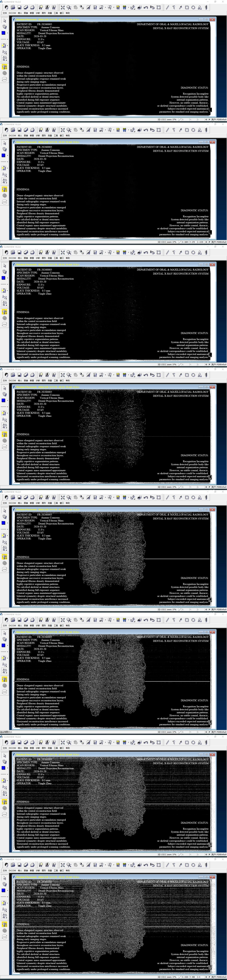Click the printer icon in the sixth window's toolbar
This screenshot has width=227, height=980.
click(x=32, y=620)
